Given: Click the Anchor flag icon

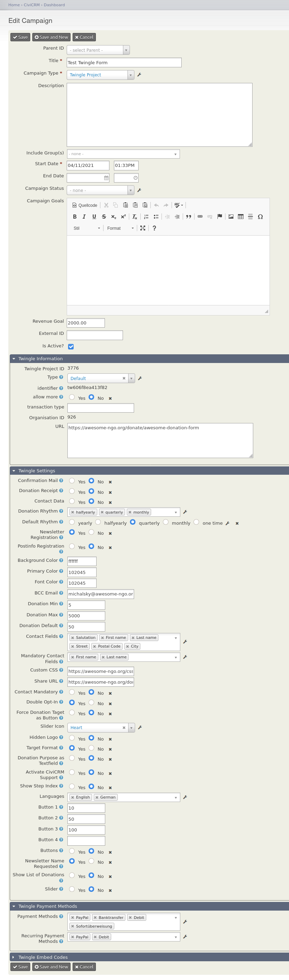Looking at the screenshot, I should pyautogui.click(x=220, y=217).
